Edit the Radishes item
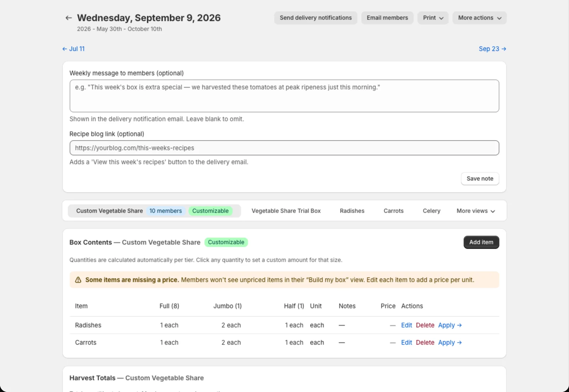The image size is (569, 392). pyautogui.click(x=406, y=325)
